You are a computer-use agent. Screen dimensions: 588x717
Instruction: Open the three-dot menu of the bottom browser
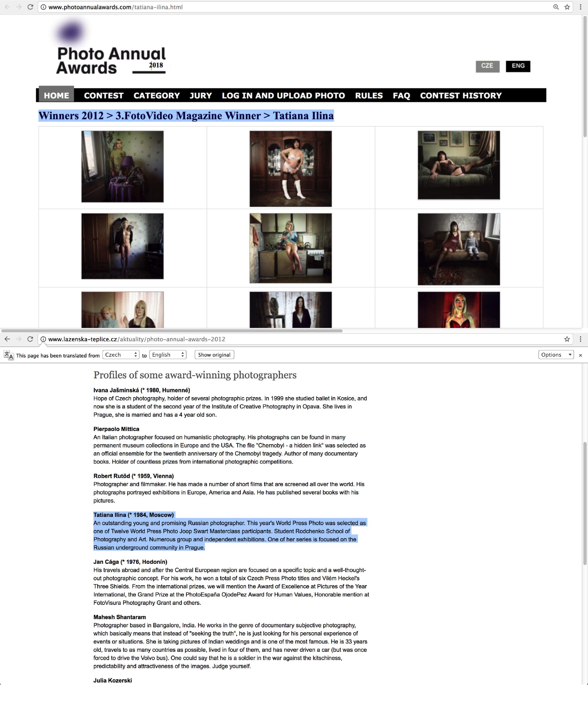point(580,339)
